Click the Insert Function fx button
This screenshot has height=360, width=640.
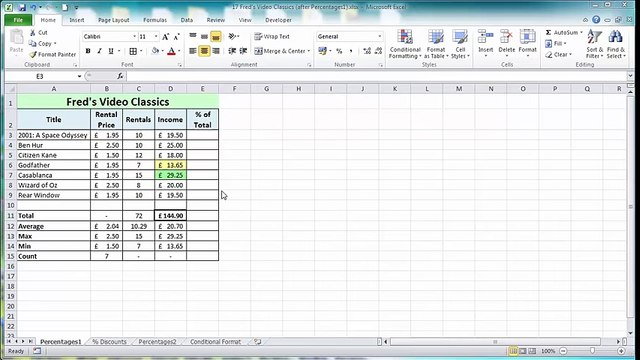tap(120, 76)
